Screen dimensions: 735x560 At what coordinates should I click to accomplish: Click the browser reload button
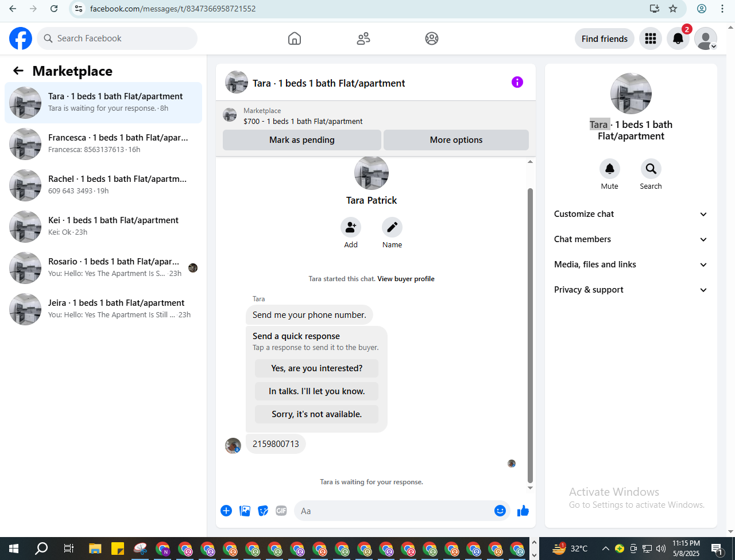(x=54, y=9)
